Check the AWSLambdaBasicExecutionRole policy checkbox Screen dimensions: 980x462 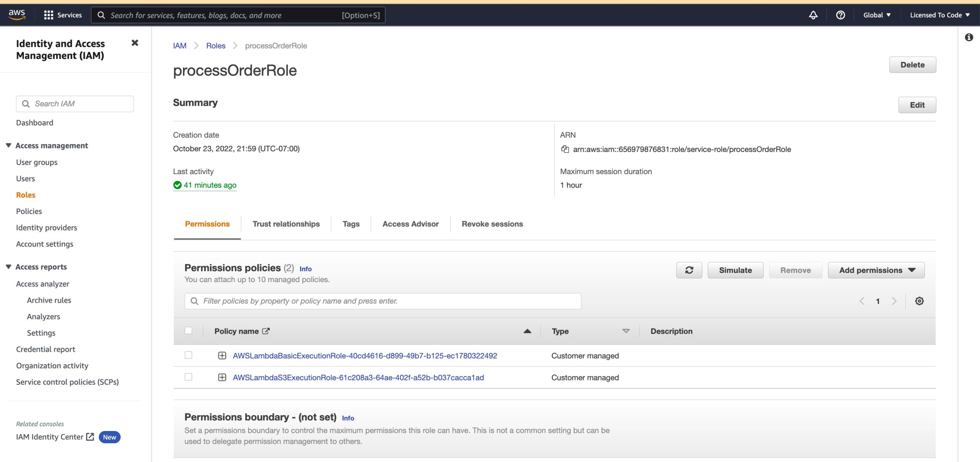pyautogui.click(x=188, y=355)
